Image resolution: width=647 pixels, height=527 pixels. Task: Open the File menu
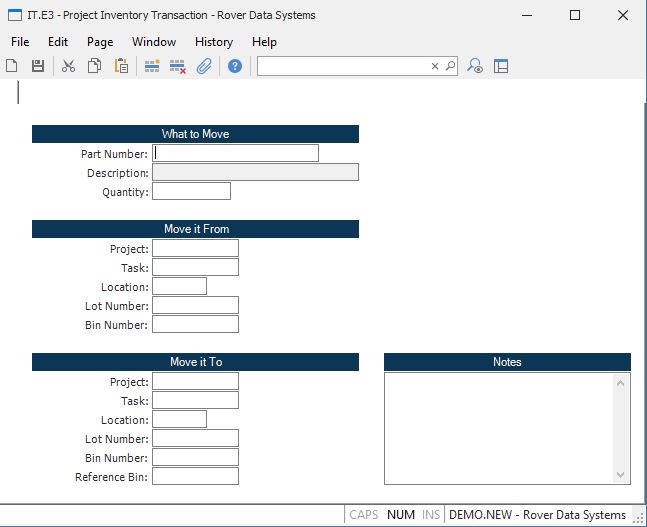(20, 42)
